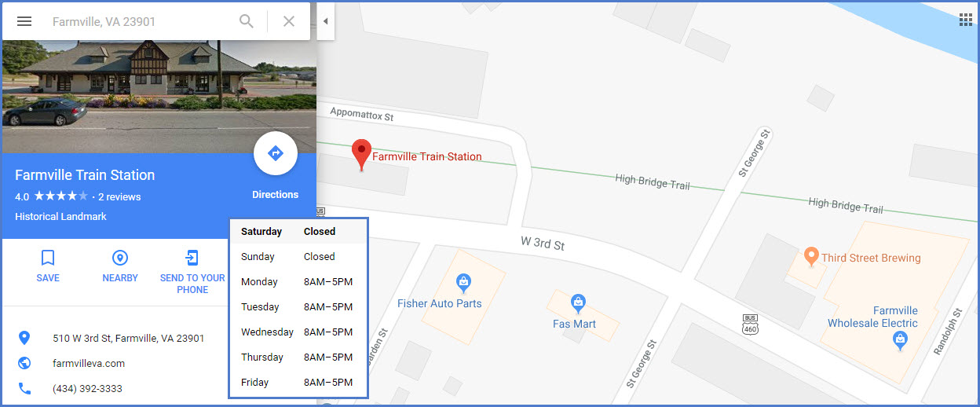Clear the search with X icon
The width and height of the screenshot is (980, 407).
coord(289,21)
